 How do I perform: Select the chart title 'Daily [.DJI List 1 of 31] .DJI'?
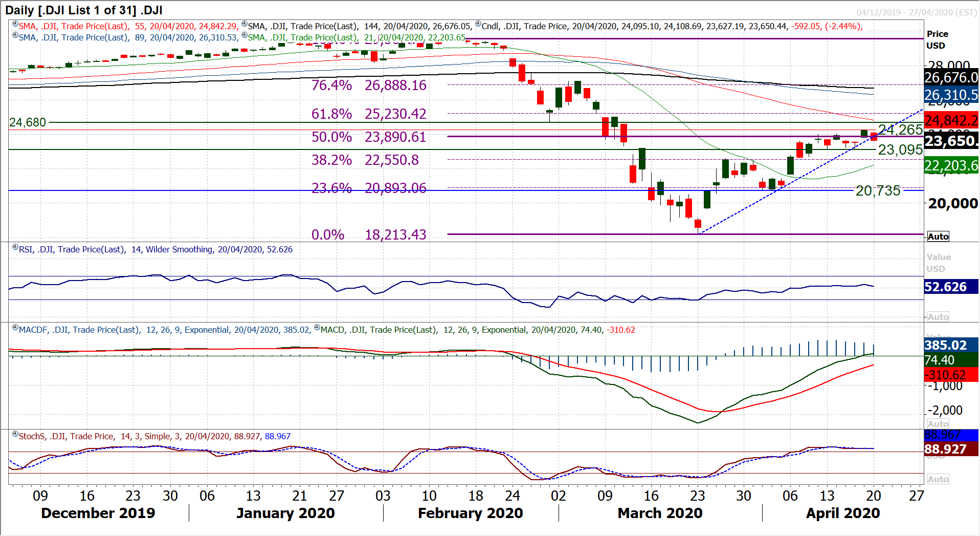tap(84, 10)
